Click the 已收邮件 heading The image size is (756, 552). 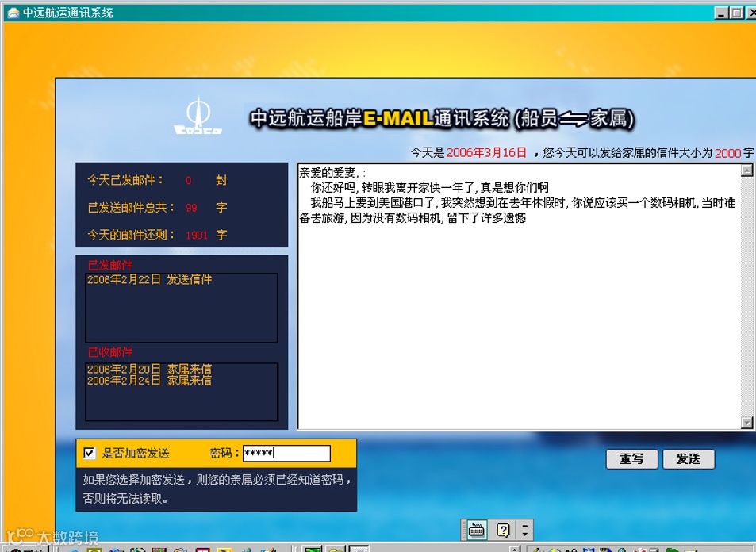tap(110, 352)
